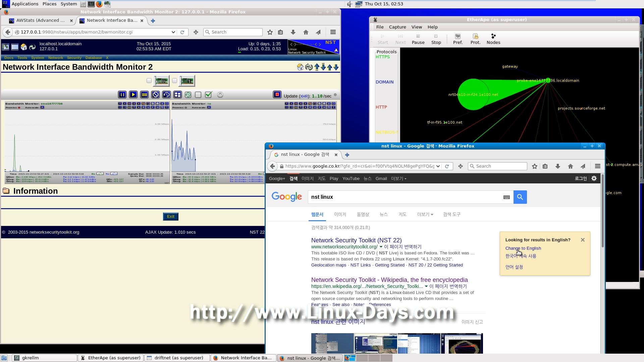The height and width of the screenshot is (362, 644).
Task: Expand the 더보기 dropdown in search tabs
Action: click(425, 215)
